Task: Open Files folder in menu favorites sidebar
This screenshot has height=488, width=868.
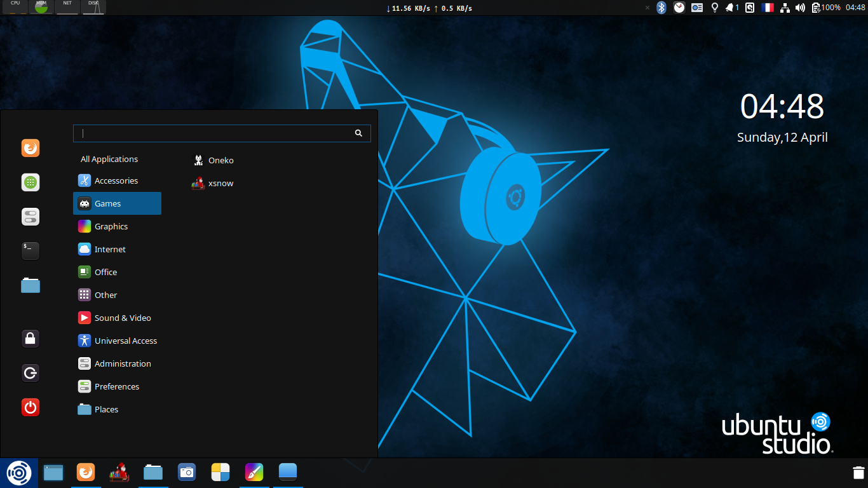Action: [x=31, y=285]
